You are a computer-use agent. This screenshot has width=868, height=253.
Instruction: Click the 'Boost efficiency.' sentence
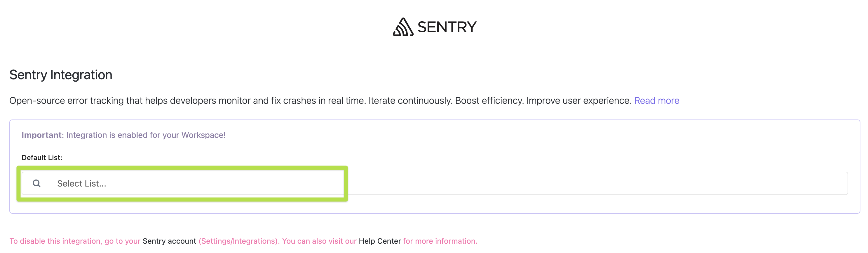(x=489, y=101)
